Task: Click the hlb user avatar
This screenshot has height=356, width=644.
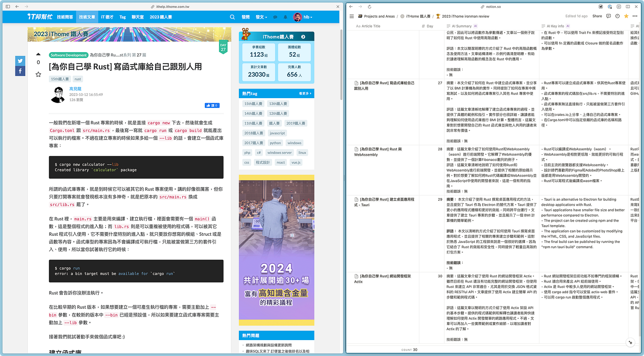Action: 297,17
